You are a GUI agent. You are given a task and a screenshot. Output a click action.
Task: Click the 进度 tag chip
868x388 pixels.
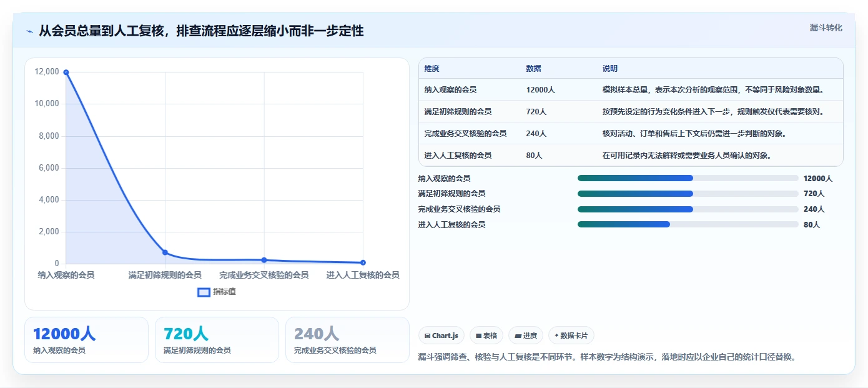526,336
